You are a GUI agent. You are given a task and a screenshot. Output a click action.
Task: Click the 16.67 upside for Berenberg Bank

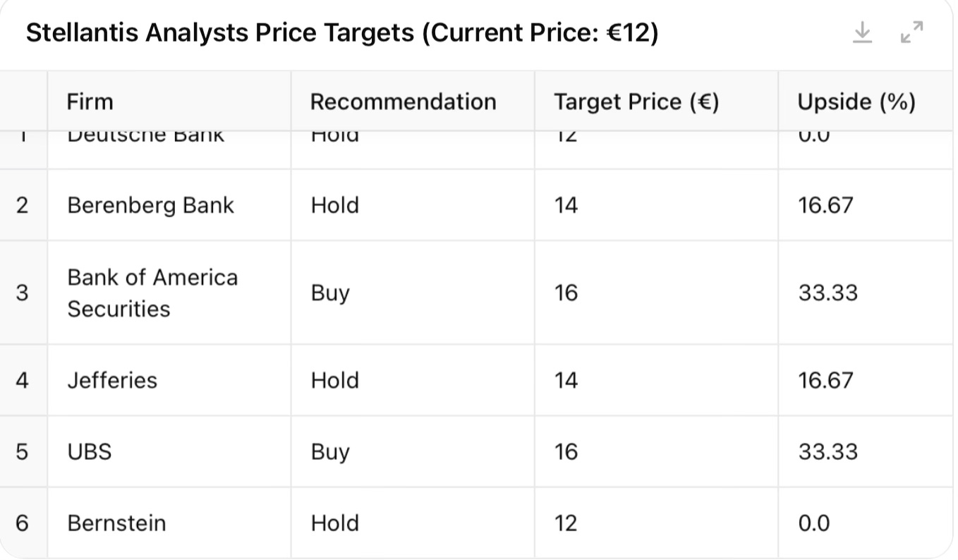click(825, 205)
